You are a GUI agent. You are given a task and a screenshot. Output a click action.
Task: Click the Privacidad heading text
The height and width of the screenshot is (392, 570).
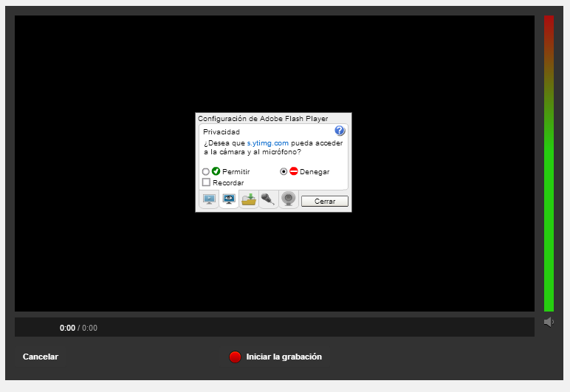click(222, 132)
